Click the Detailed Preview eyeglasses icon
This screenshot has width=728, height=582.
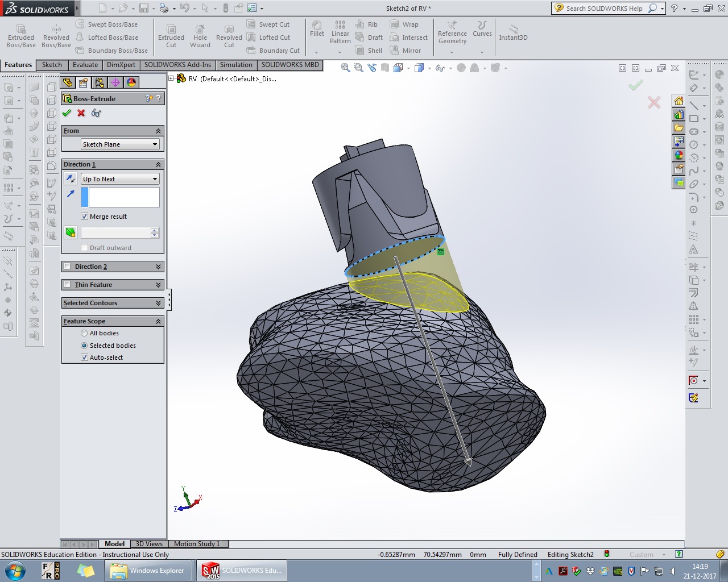click(96, 113)
